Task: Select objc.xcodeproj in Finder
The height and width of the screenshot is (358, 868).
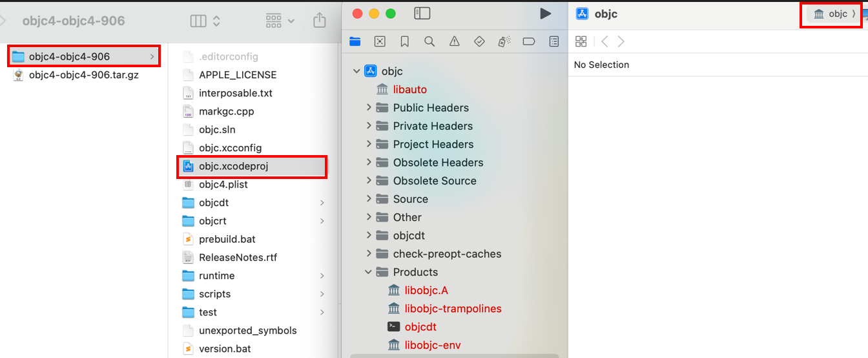Action: (x=252, y=166)
